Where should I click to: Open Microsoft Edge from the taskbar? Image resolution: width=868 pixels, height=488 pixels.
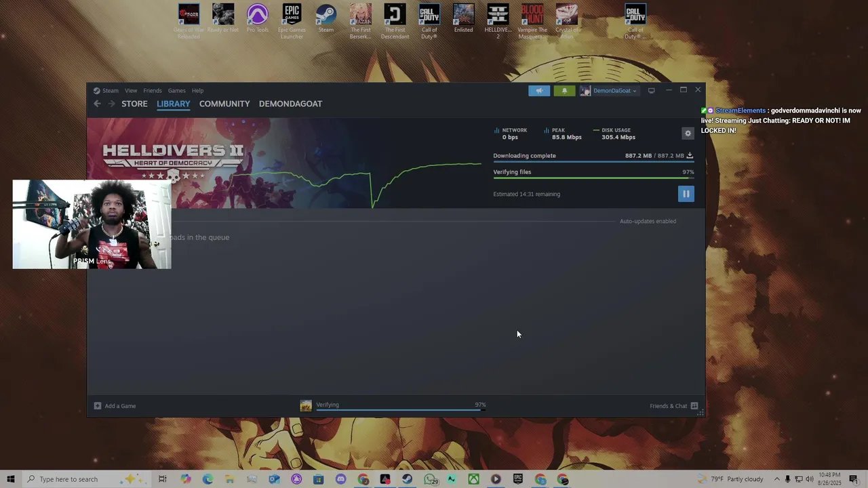pos(208,479)
